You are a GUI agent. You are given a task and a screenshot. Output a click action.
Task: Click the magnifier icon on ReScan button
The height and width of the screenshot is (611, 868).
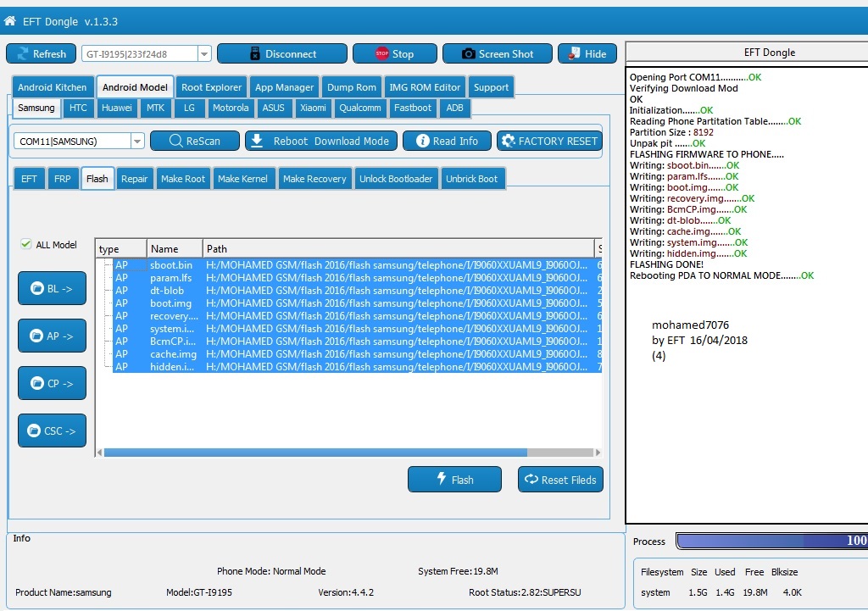(175, 141)
